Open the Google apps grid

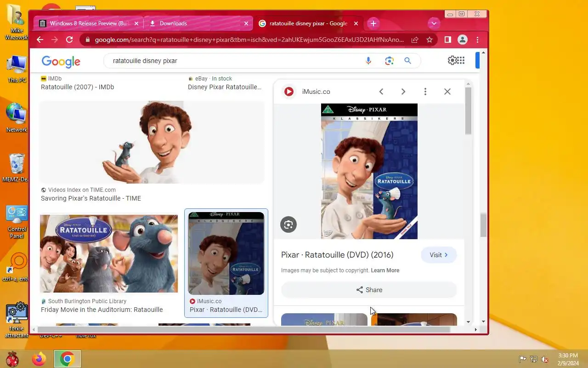pos(461,60)
